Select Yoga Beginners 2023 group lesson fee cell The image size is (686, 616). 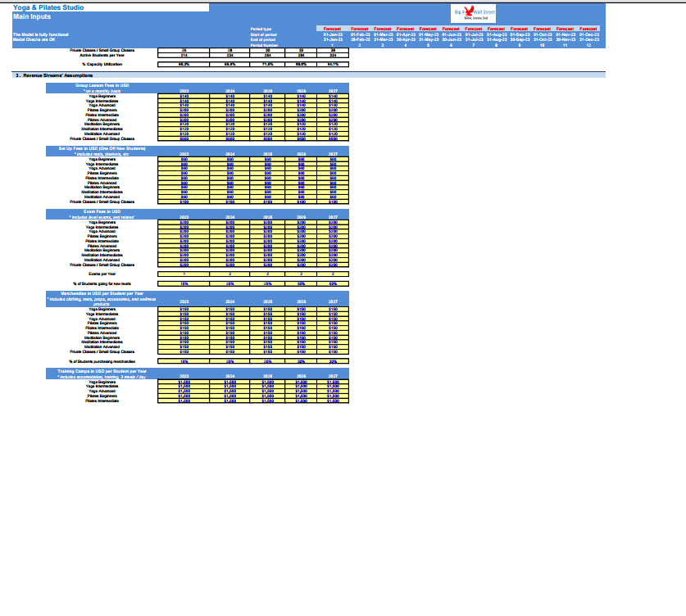(x=184, y=96)
